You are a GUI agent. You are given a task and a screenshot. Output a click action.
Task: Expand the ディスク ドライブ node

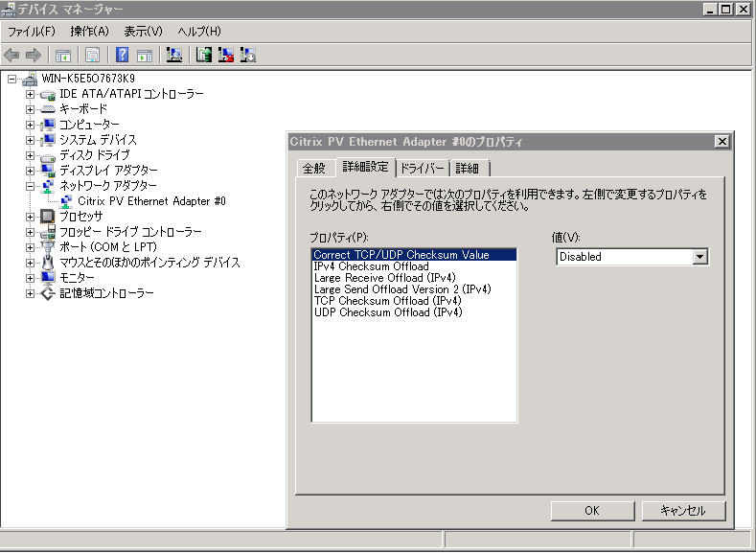click(x=30, y=155)
